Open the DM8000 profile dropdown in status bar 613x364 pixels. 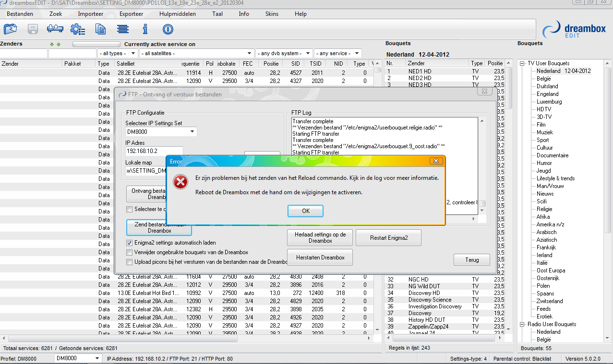click(77, 359)
